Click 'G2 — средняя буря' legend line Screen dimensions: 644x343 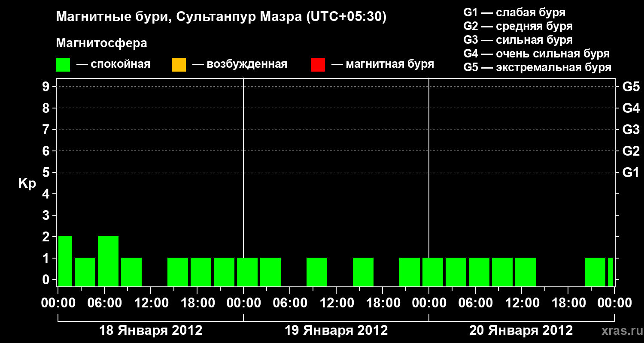tap(518, 26)
